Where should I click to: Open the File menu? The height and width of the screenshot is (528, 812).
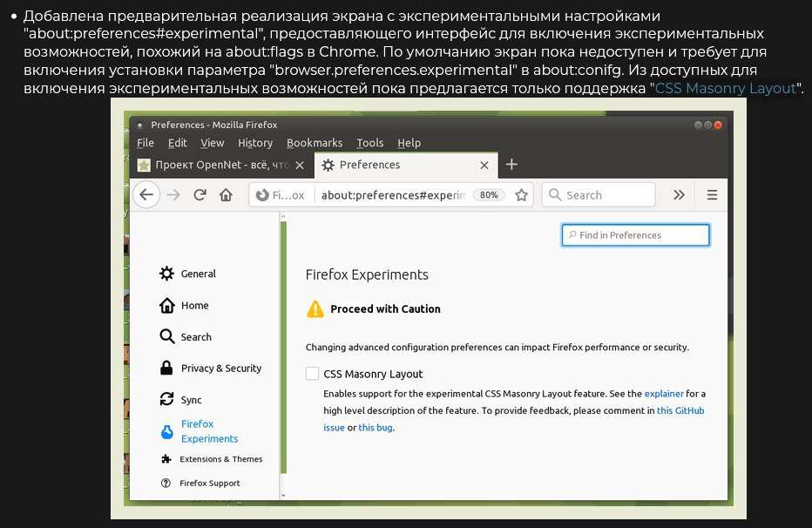point(145,143)
